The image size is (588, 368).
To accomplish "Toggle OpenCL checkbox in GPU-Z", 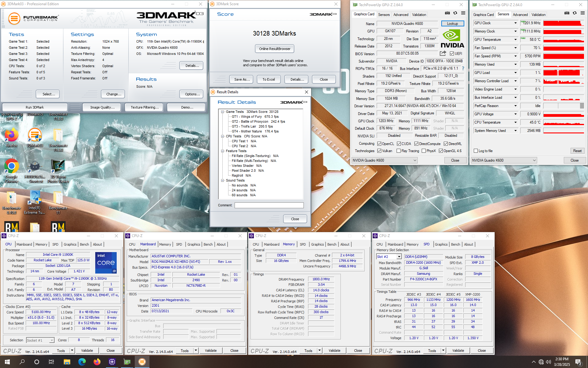I will (379, 144).
